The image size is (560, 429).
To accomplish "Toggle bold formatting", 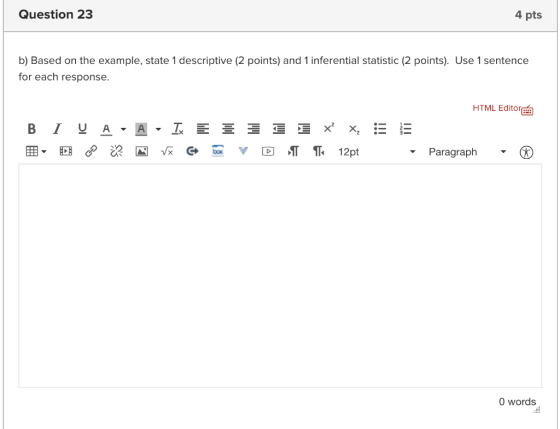I will click(31, 129).
